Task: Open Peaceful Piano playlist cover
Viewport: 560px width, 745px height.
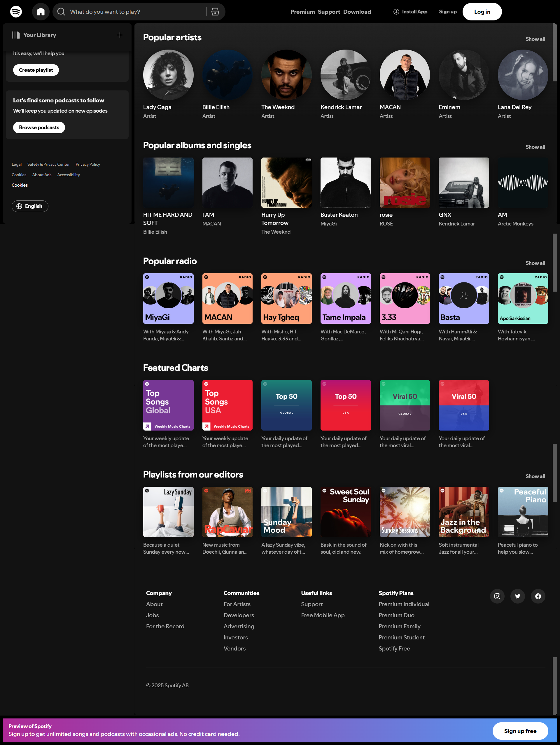Action: click(x=523, y=512)
